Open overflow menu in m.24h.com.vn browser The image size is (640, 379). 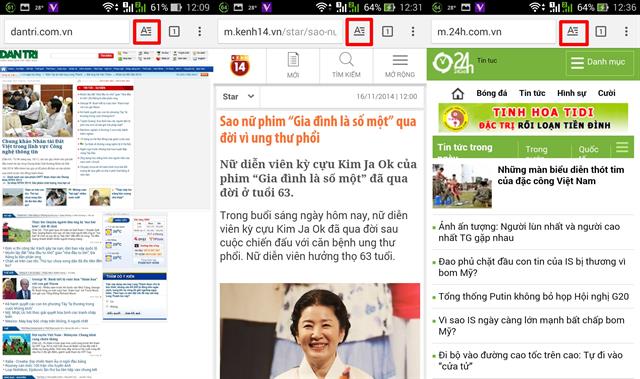[626, 31]
